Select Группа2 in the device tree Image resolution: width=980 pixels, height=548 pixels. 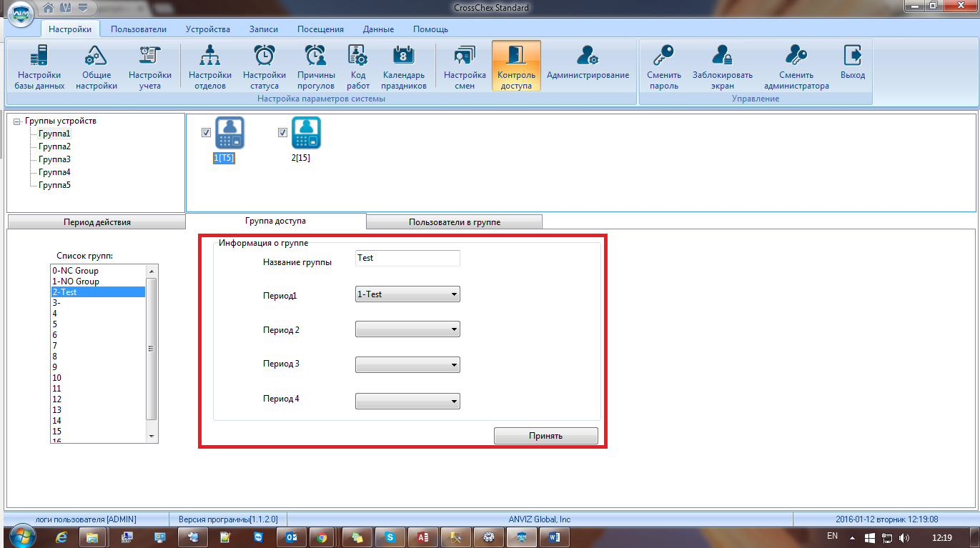click(54, 146)
